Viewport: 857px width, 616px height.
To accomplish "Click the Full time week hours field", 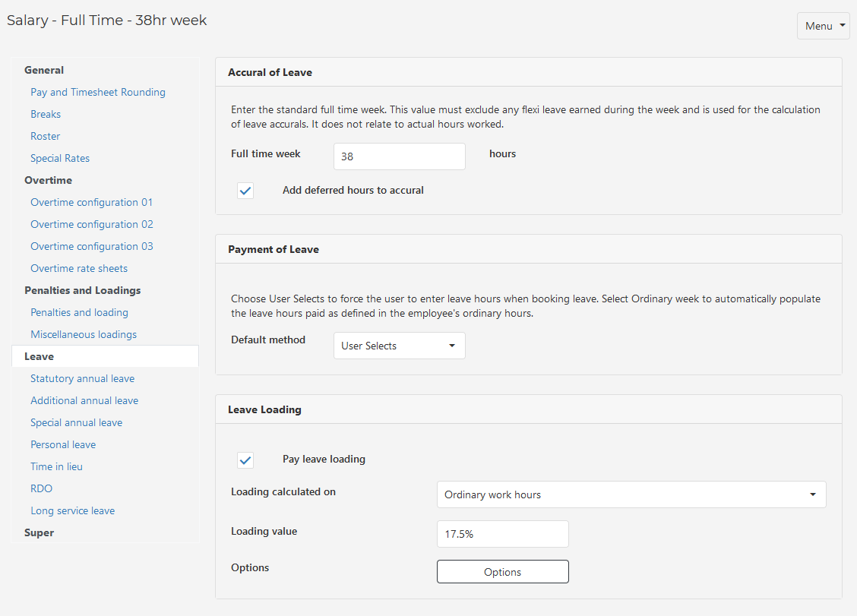I will click(399, 156).
